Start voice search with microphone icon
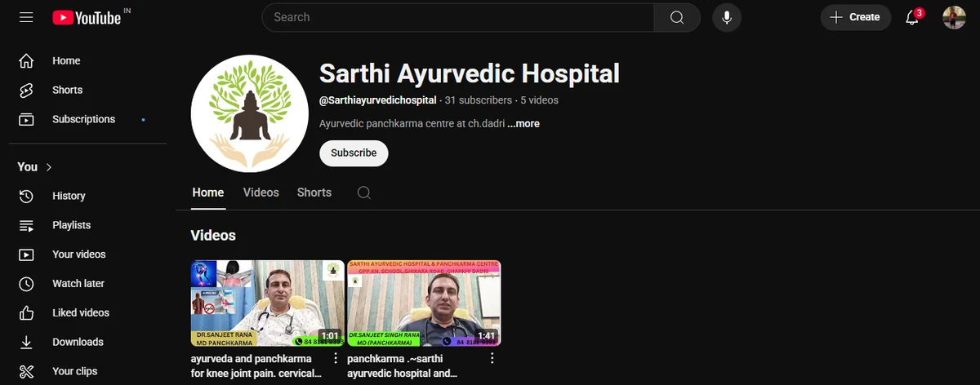980x385 pixels. (x=727, y=17)
